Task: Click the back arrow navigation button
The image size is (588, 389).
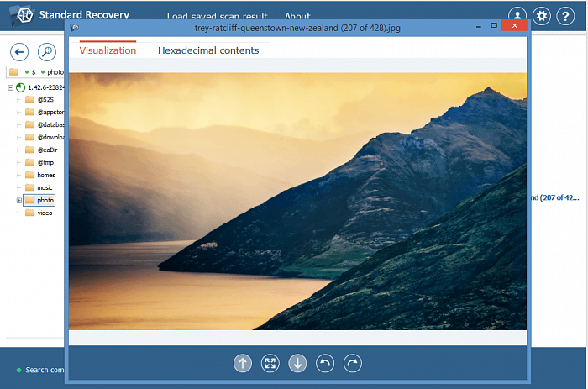Action: (18, 52)
